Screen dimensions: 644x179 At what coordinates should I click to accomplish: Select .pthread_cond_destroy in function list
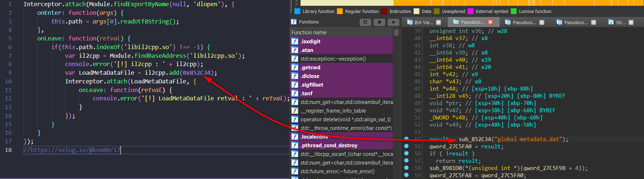pyautogui.click(x=342, y=145)
